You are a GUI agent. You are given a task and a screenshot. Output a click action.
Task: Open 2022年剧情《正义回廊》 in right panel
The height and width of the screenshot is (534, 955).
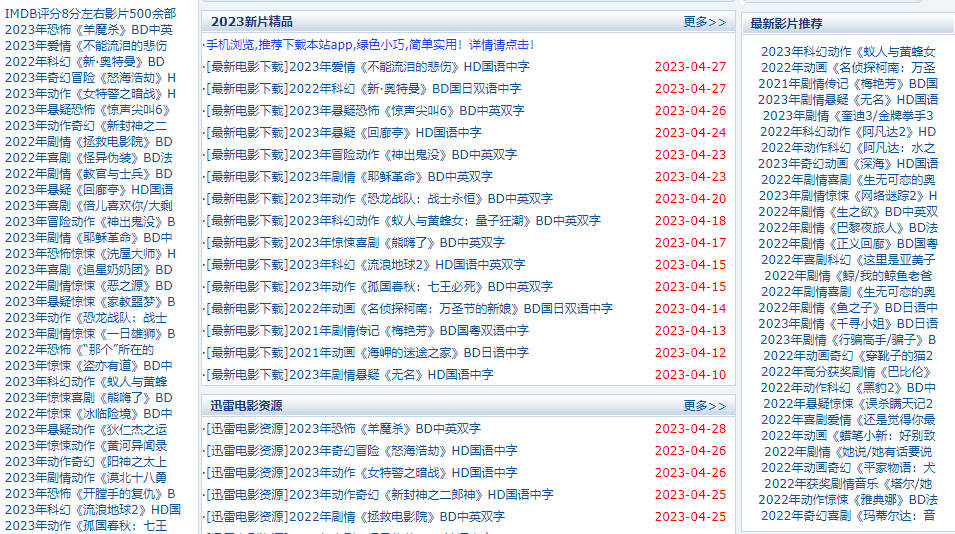(848, 244)
